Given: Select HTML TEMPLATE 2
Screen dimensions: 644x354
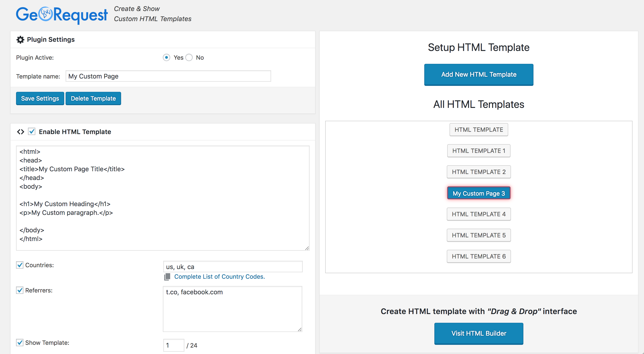Looking at the screenshot, I should 479,172.
